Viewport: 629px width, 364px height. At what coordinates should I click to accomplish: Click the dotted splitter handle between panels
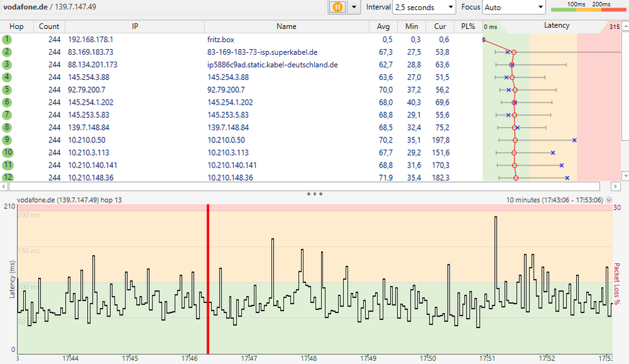click(x=314, y=193)
